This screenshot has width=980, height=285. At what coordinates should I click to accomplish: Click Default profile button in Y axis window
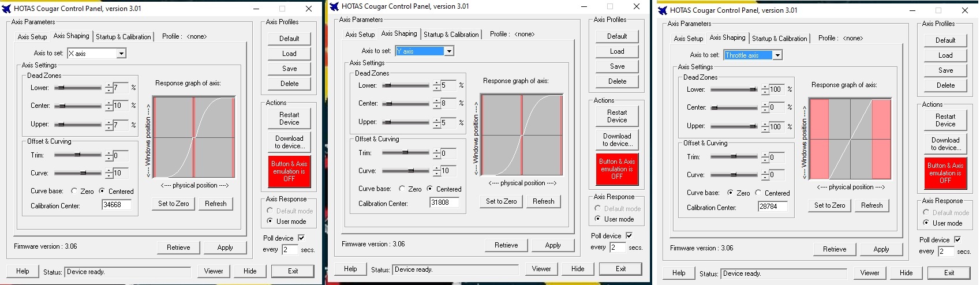click(618, 36)
